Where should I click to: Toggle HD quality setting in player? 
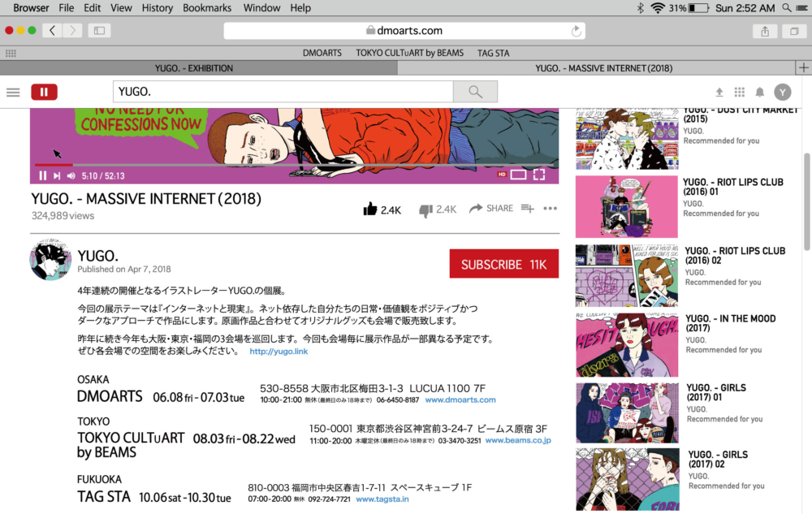click(502, 174)
